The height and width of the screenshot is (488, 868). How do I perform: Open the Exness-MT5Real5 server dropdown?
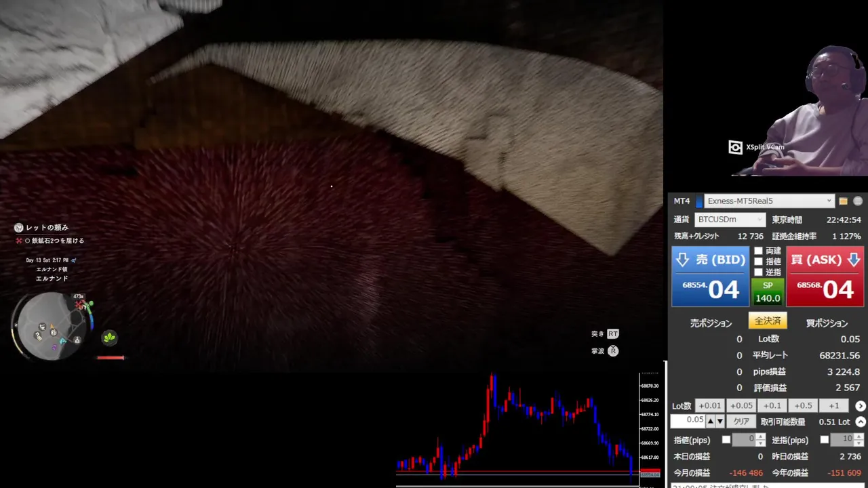click(769, 201)
